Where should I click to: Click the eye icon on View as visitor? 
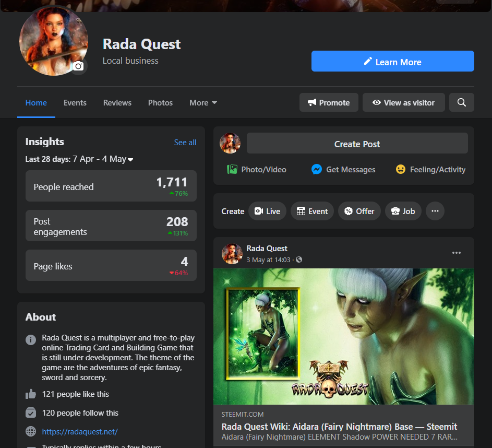click(377, 103)
